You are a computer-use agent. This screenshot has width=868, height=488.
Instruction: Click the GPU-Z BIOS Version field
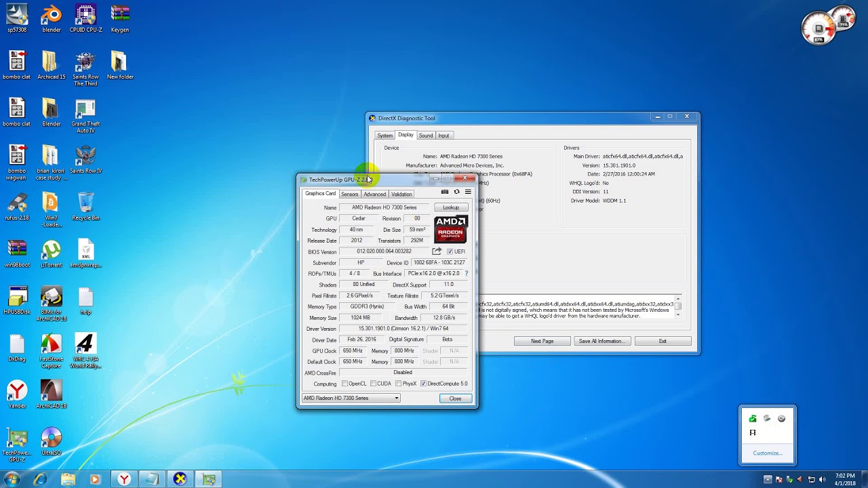click(x=384, y=251)
